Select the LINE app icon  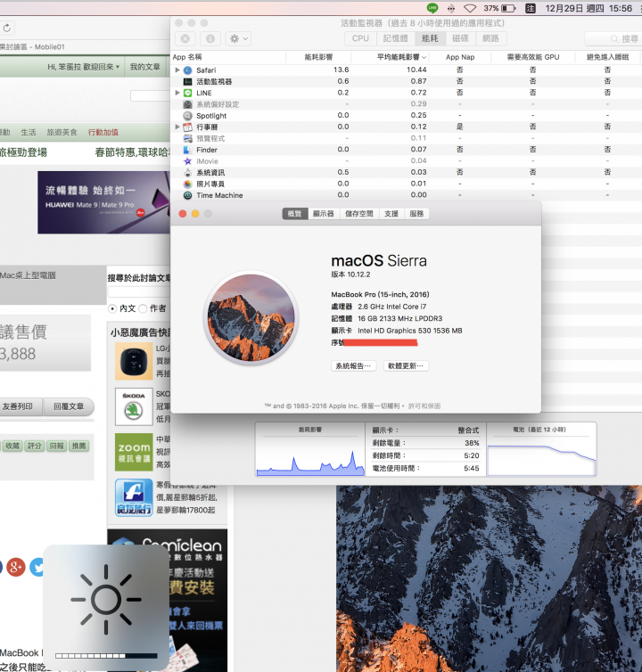click(187, 93)
